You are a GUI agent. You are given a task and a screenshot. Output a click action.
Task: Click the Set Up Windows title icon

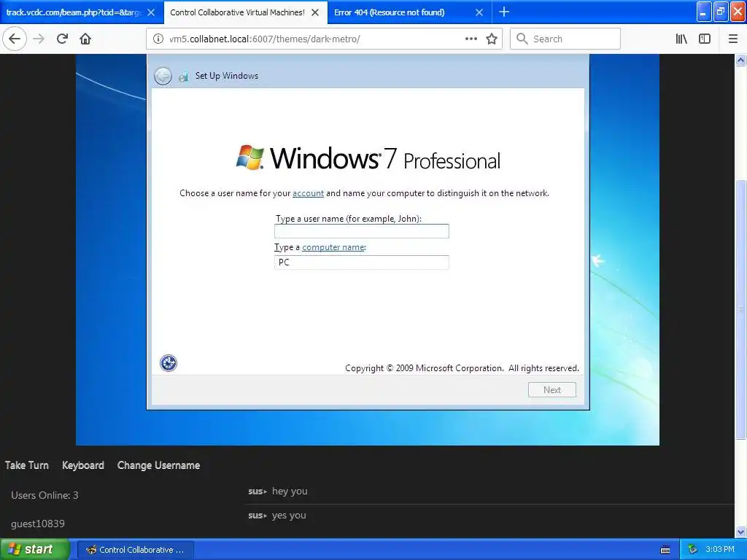(183, 76)
